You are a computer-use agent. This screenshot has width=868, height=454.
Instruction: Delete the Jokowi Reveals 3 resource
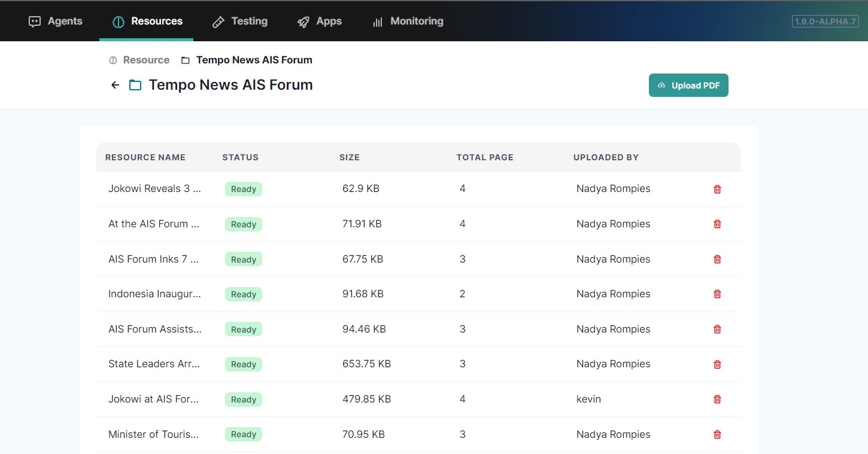click(x=717, y=189)
